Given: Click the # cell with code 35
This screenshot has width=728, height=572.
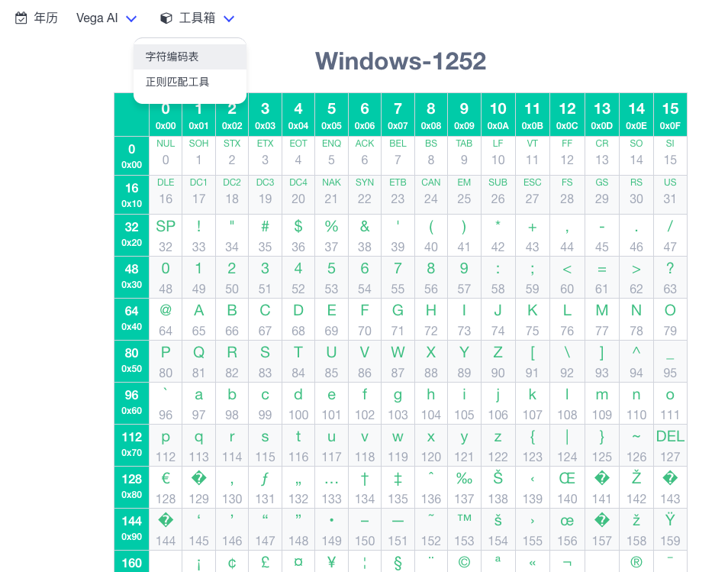Looking at the screenshot, I should pyautogui.click(x=265, y=235).
